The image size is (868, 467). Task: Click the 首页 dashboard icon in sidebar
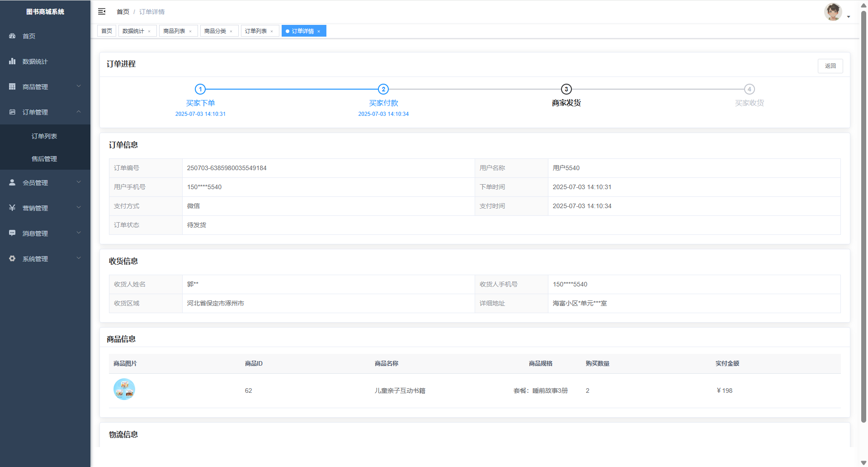(12, 36)
